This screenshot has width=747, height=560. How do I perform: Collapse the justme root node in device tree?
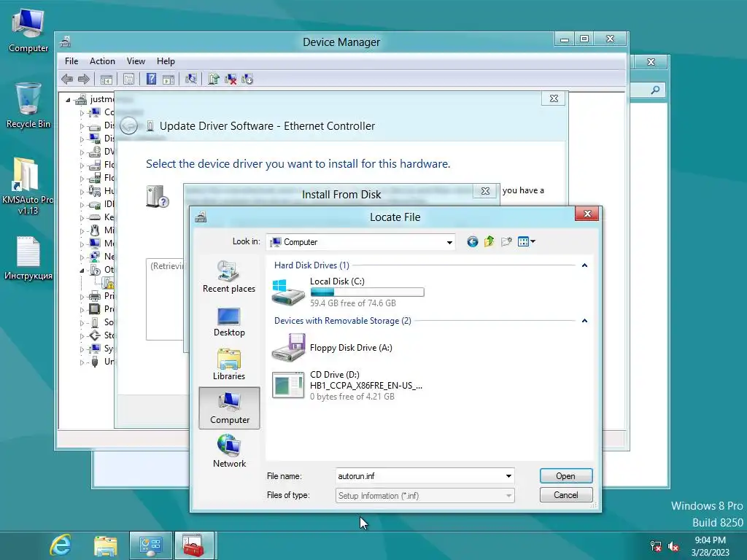pyautogui.click(x=68, y=100)
